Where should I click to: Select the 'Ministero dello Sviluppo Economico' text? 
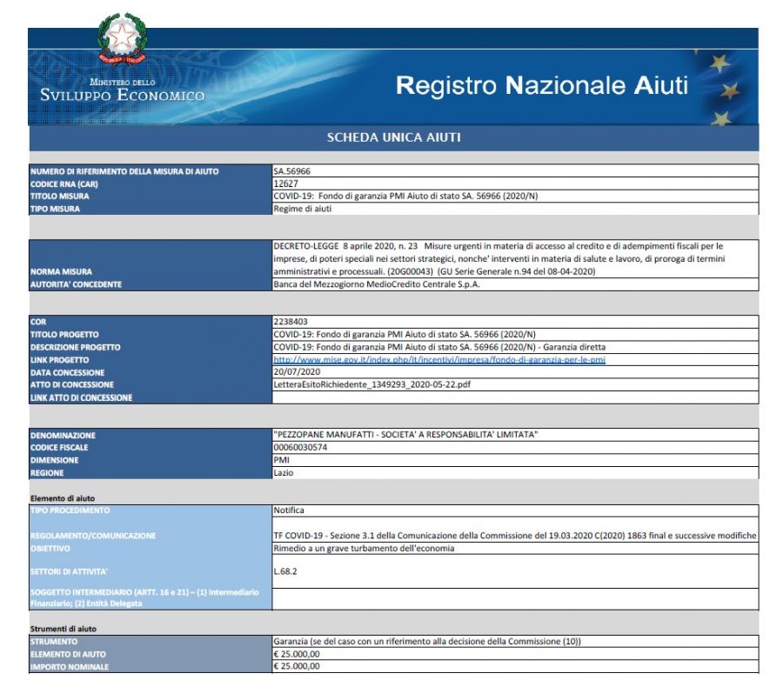(123, 90)
